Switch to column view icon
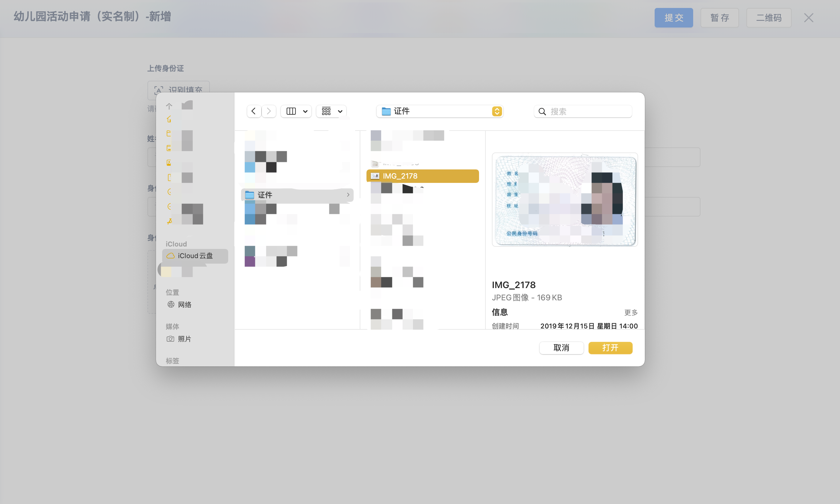This screenshot has width=840, height=504. click(291, 111)
